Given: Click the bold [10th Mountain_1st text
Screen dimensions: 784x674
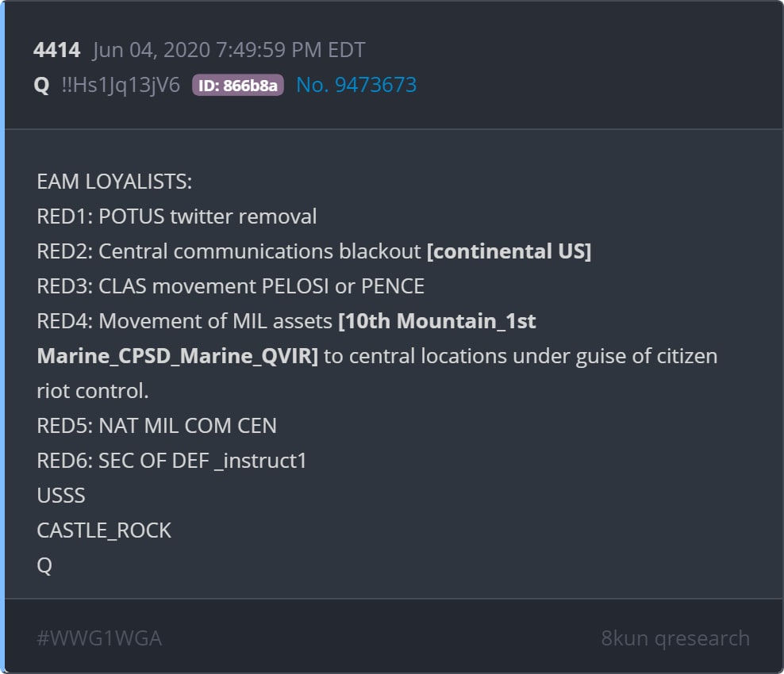Looking at the screenshot, I should click(437, 321).
